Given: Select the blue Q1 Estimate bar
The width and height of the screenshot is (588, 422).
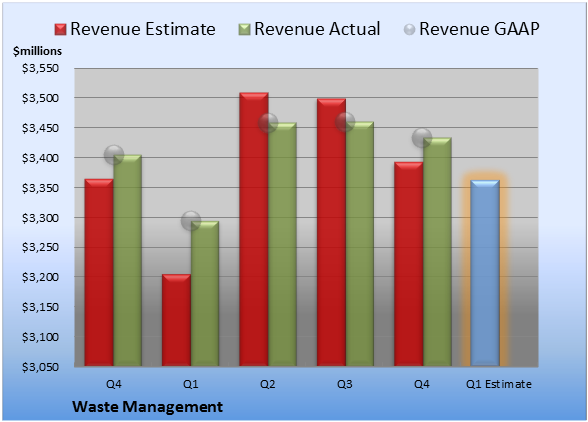Looking at the screenshot, I should point(485,273).
